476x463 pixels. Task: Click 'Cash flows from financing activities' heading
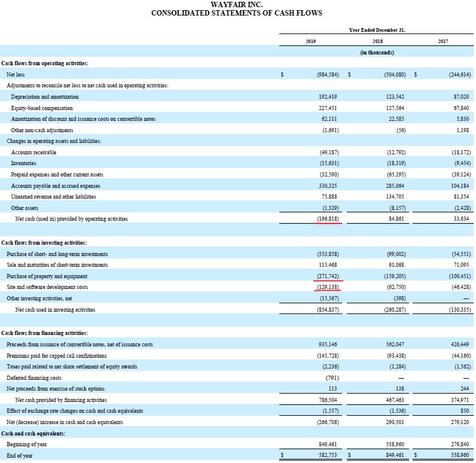(x=45, y=333)
